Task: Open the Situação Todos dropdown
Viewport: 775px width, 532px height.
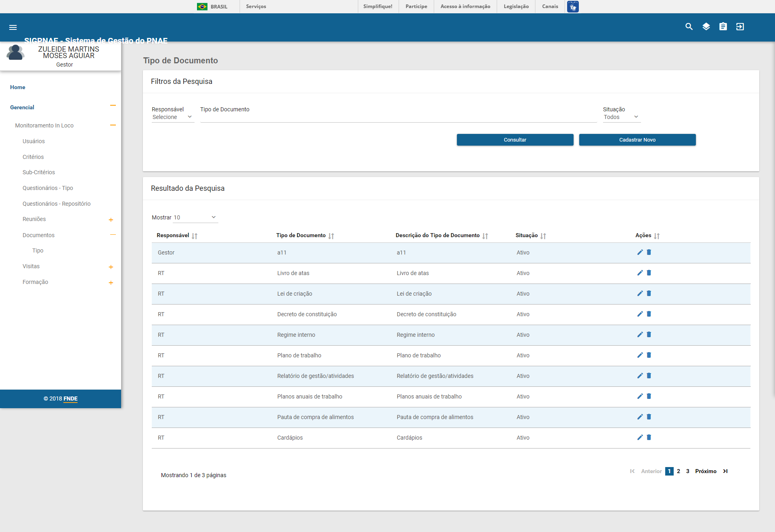Action: [621, 117]
